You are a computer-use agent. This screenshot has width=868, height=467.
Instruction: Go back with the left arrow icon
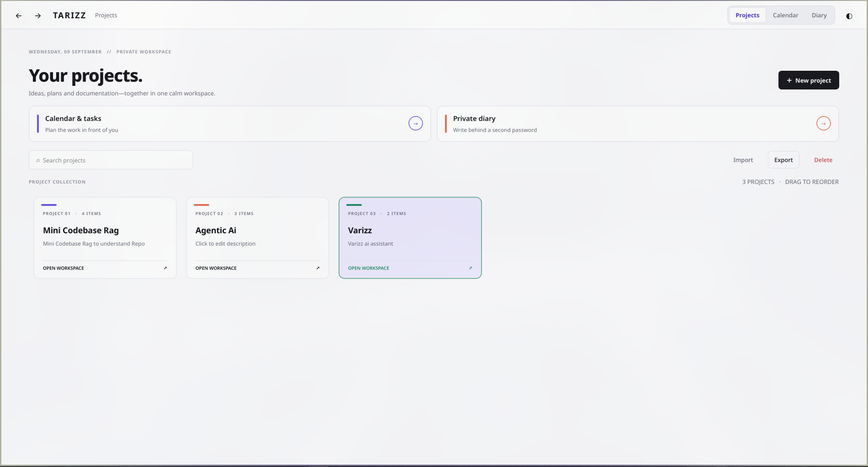click(19, 16)
